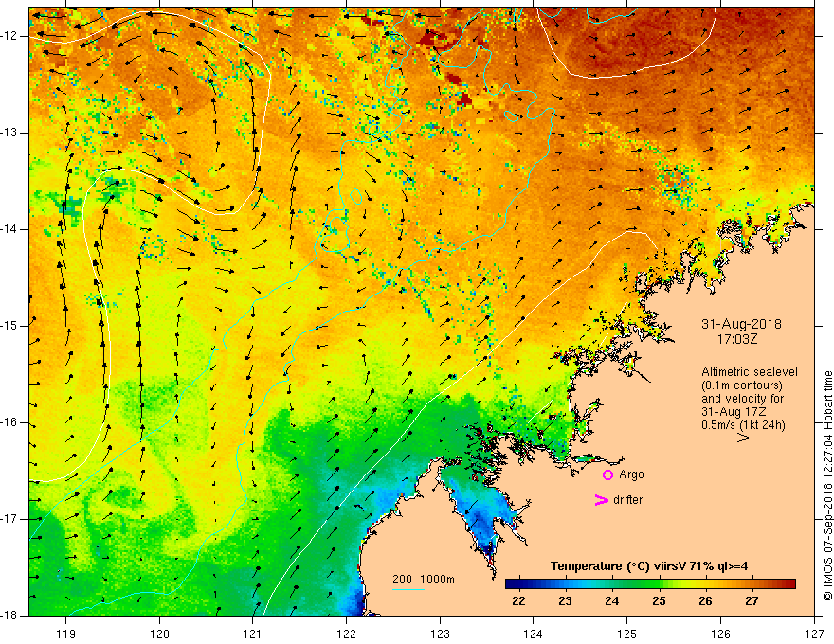Screen dimensions: 834x644
Task: Click the temperature color bar
Action: click(650, 584)
